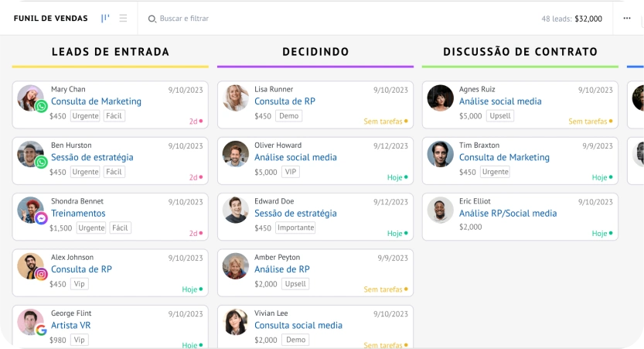Open Sessão de estratégia lead of Edward Doe
This screenshot has height=349, width=644.
click(x=295, y=214)
